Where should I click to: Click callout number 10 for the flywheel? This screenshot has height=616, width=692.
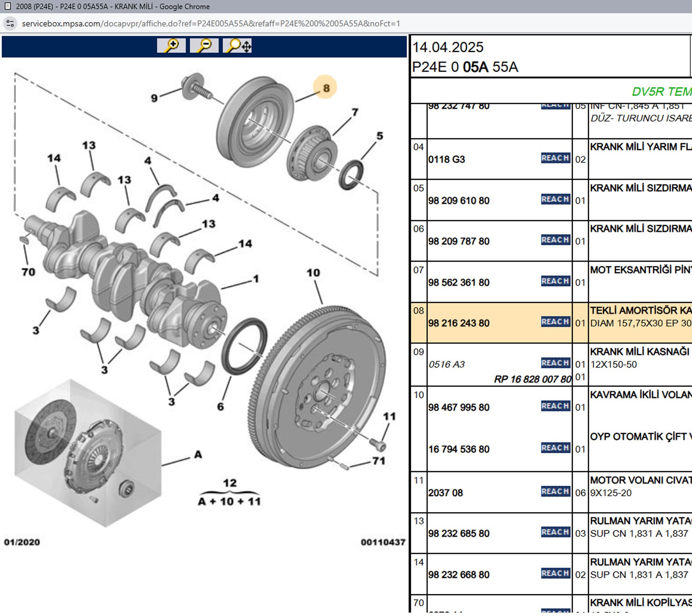(x=313, y=273)
